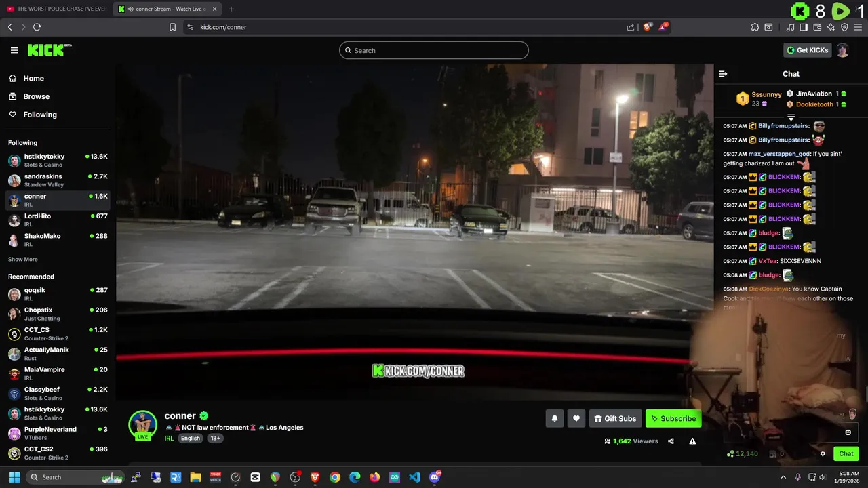Image resolution: width=868 pixels, height=488 pixels.
Task: Open MaiaVampire in Recommended list
Action: point(58,373)
